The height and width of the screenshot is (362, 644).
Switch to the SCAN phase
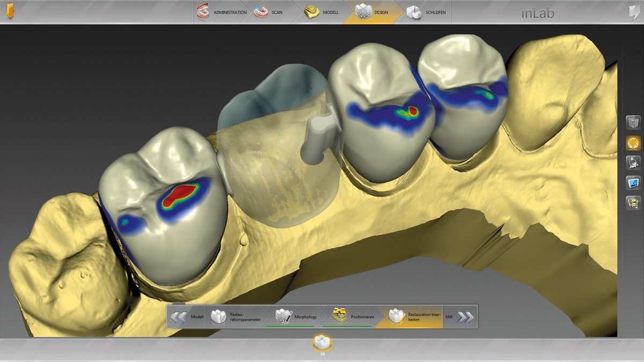[268, 12]
